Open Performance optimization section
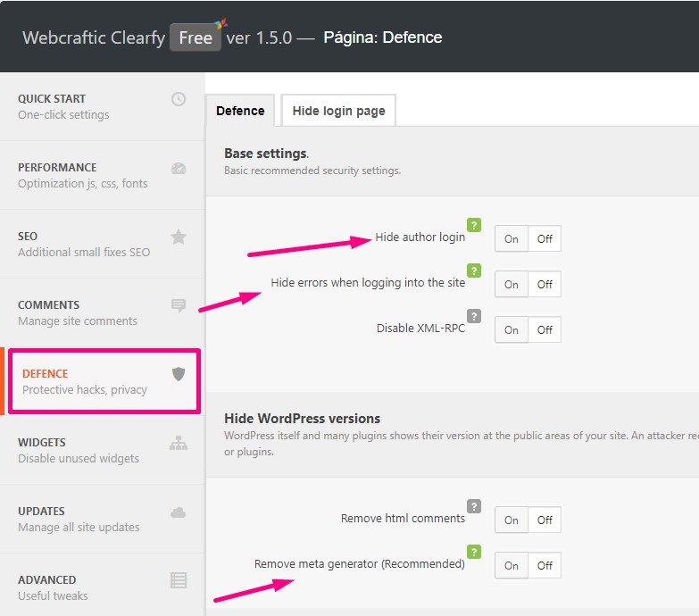The image size is (699, 616). pos(103,175)
